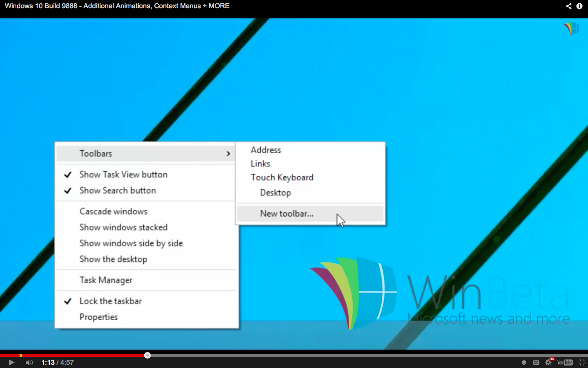Click the unplayed part of progress bar
588x368 pixels.
point(369,355)
